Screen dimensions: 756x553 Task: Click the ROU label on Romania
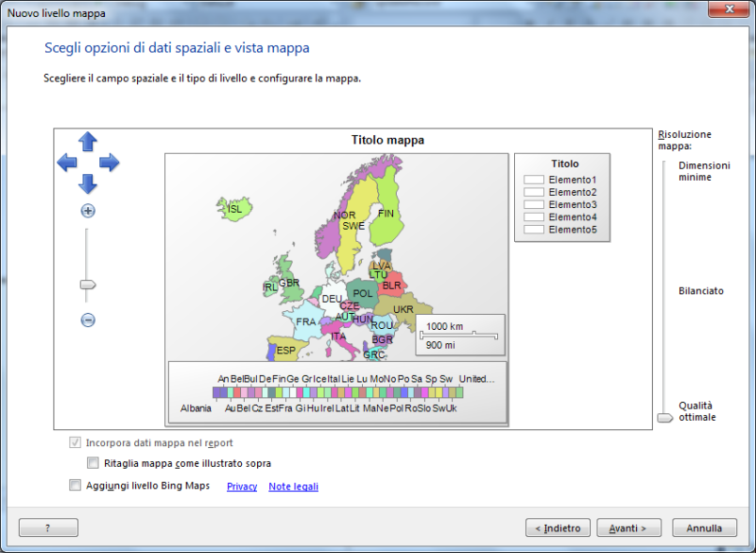point(382,325)
